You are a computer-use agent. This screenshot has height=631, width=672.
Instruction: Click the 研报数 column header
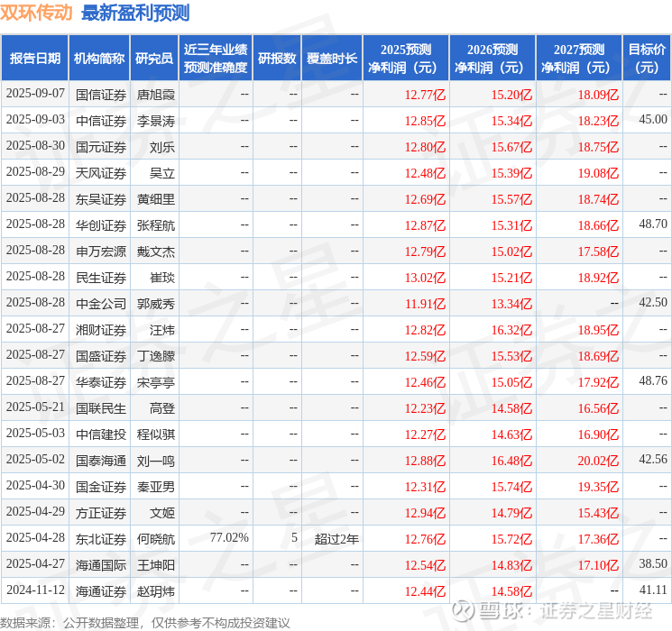[x=277, y=59]
